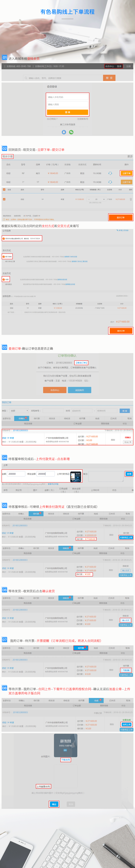Switch to the 现货交易 tab
The width and height of the screenshot is (135, 868).
pyautogui.click(x=7, y=156)
